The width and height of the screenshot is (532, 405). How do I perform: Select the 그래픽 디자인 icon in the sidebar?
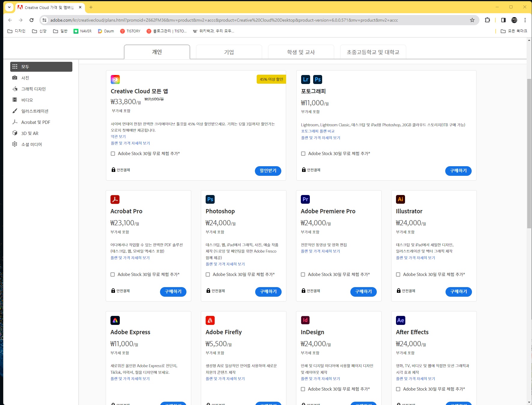(15, 89)
